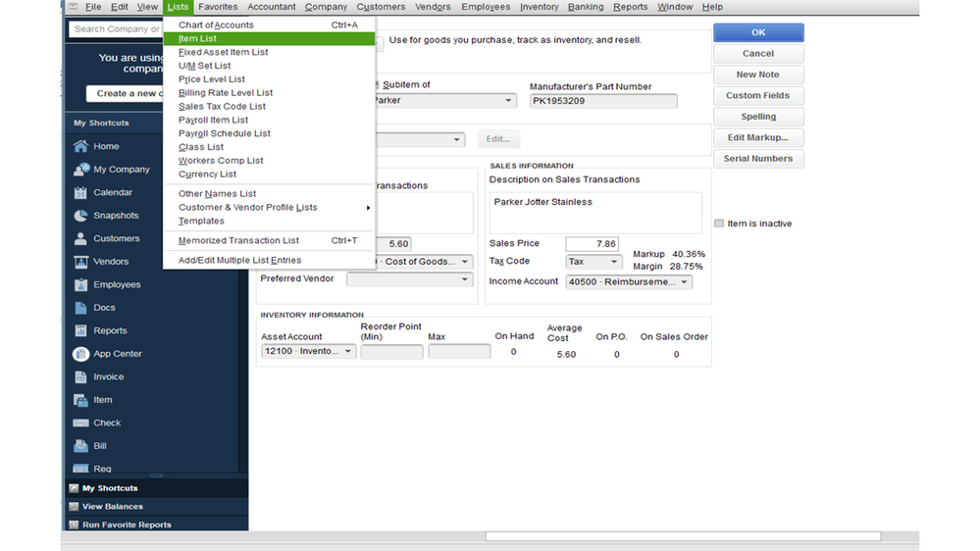Open the dropdown beside the Edit button
The height and width of the screenshot is (551, 980).
click(x=456, y=139)
